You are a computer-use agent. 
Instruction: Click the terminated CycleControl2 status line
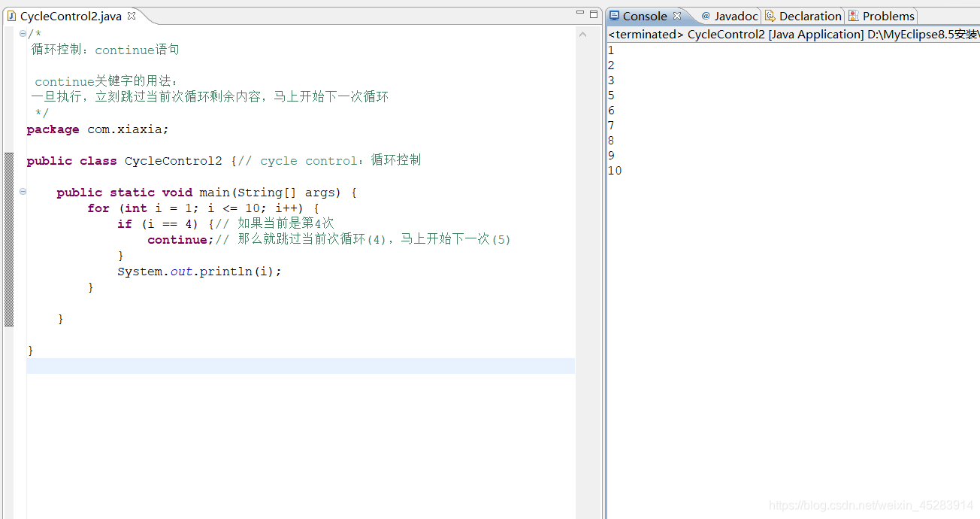coord(793,35)
